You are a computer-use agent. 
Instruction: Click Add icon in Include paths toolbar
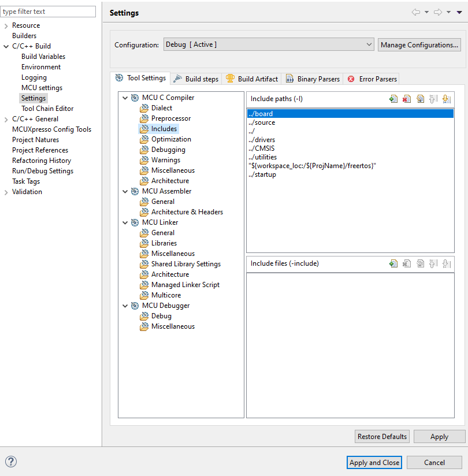(393, 99)
